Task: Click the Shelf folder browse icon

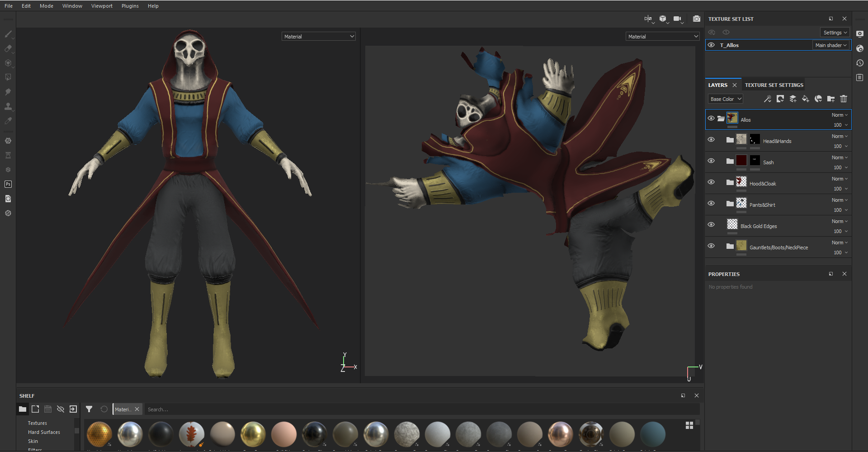Action: pyautogui.click(x=23, y=409)
